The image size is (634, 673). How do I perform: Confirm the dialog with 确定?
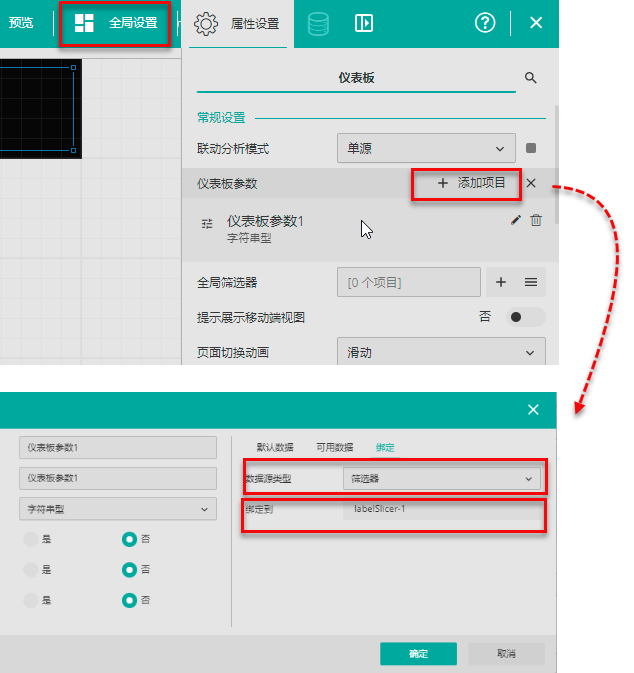pos(418,653)
